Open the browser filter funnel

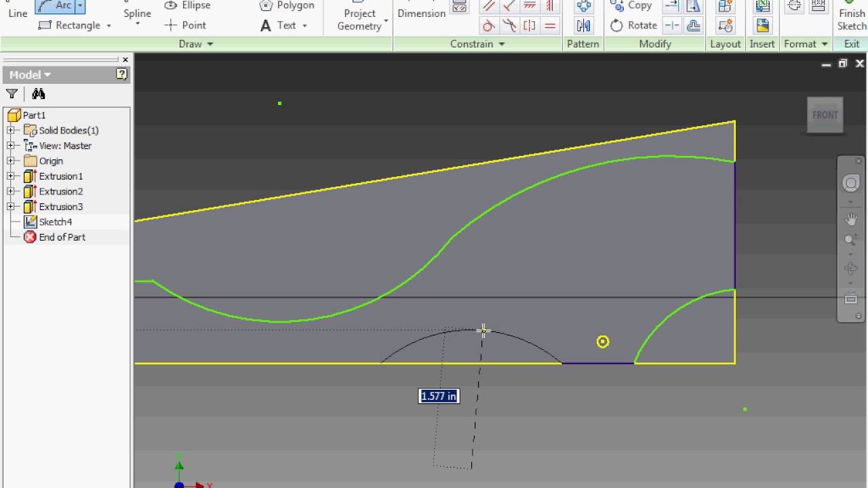point(12,94)
